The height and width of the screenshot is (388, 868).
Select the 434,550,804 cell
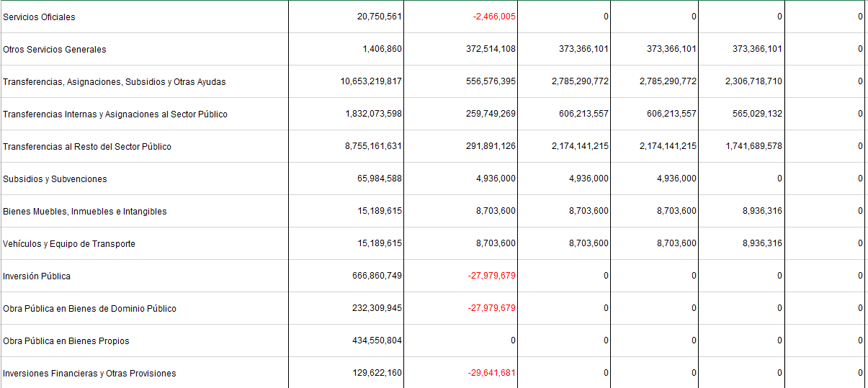(346, 340)
